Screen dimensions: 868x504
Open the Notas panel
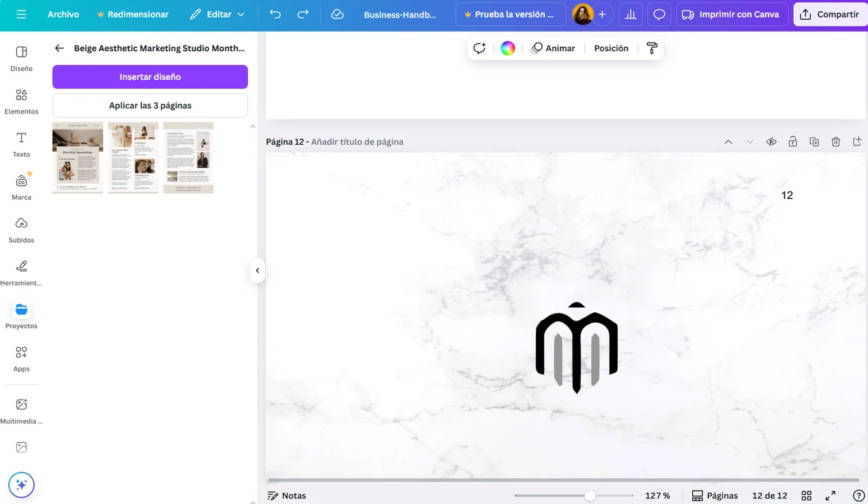287,496
